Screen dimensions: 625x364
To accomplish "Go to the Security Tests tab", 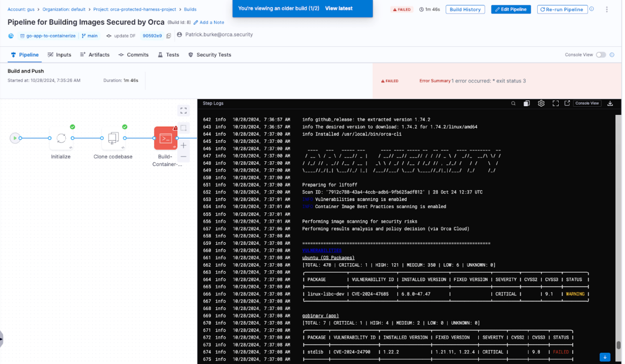I will [210, 54].
